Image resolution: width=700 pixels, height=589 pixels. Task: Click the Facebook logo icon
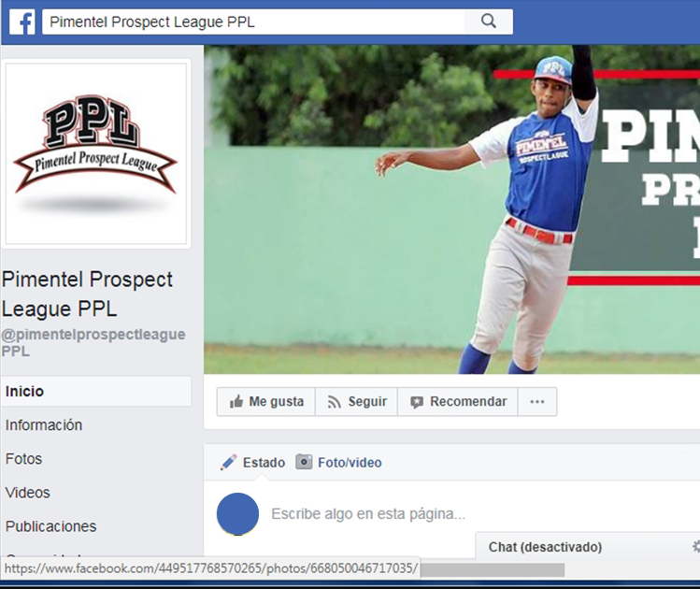tap(21, 22)
